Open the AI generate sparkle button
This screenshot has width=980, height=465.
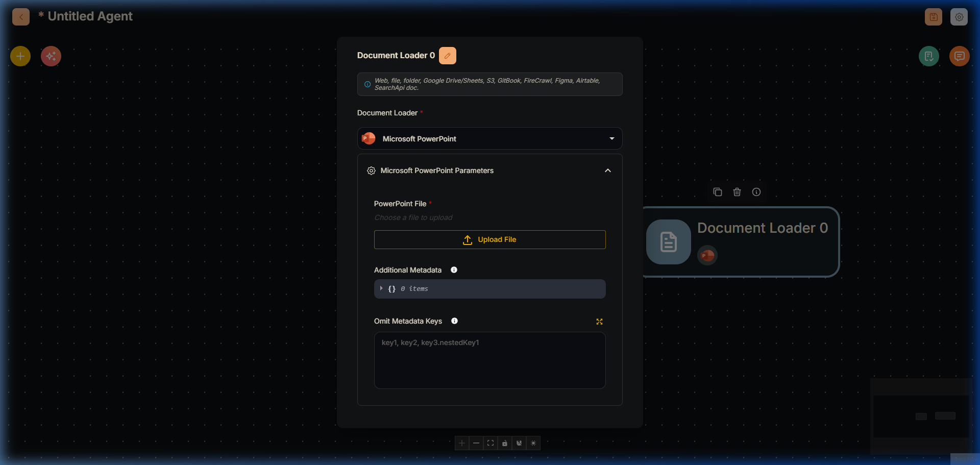tap(51, 56)
